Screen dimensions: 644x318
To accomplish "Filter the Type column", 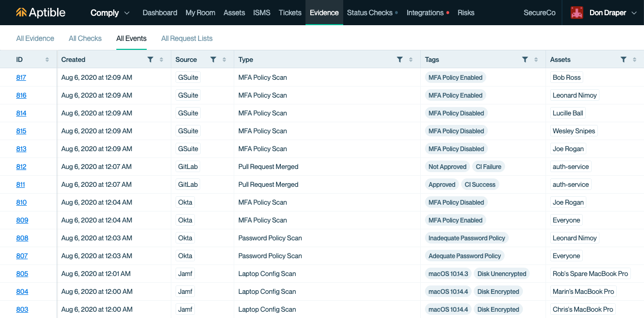I will pos(400,60).
